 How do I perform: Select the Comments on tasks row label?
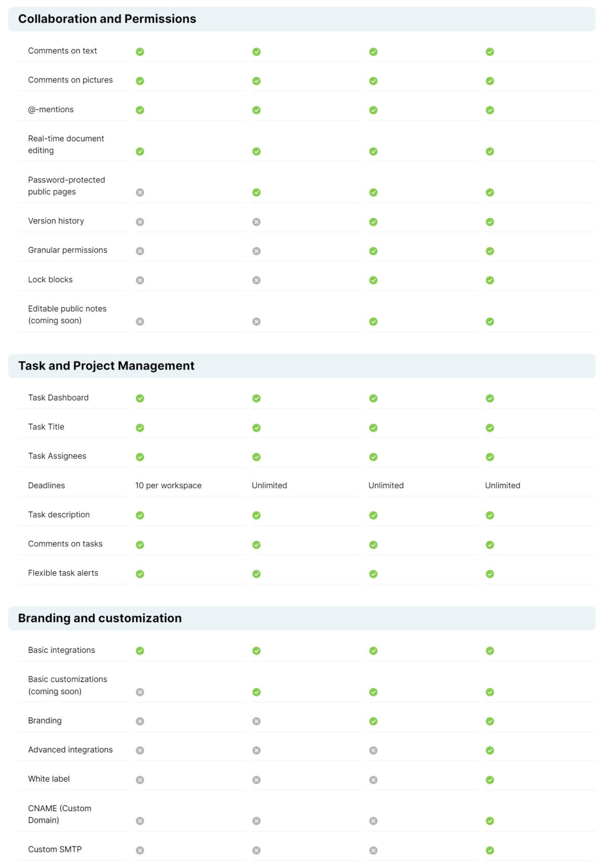(x=65, y=544)
